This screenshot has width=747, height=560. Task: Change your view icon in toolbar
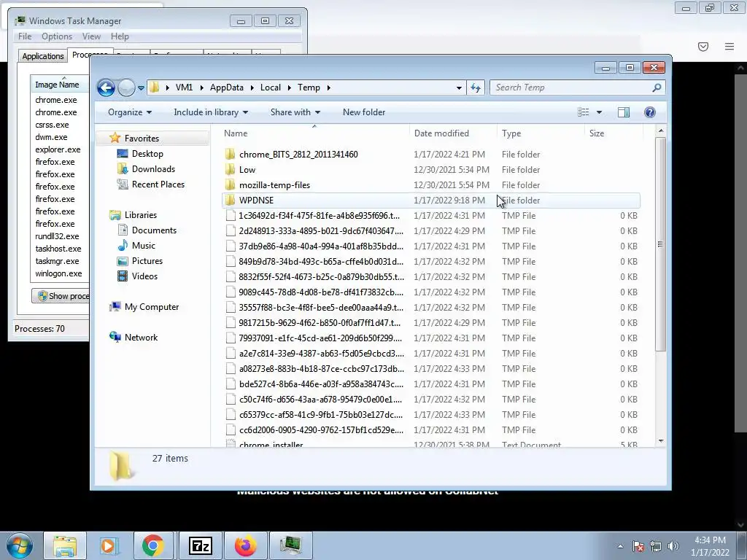[x=583, y=112]
